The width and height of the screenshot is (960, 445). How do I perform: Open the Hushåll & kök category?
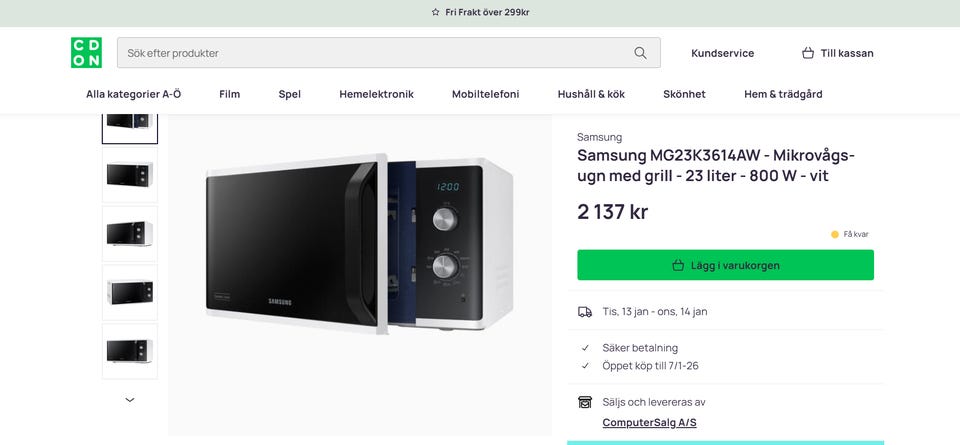tap(591, 94)
